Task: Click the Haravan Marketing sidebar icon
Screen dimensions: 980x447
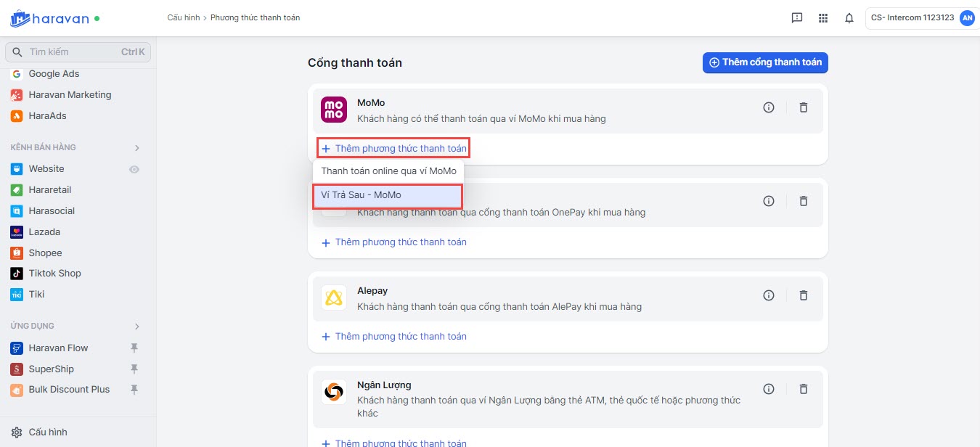Action: pos(17,95)
